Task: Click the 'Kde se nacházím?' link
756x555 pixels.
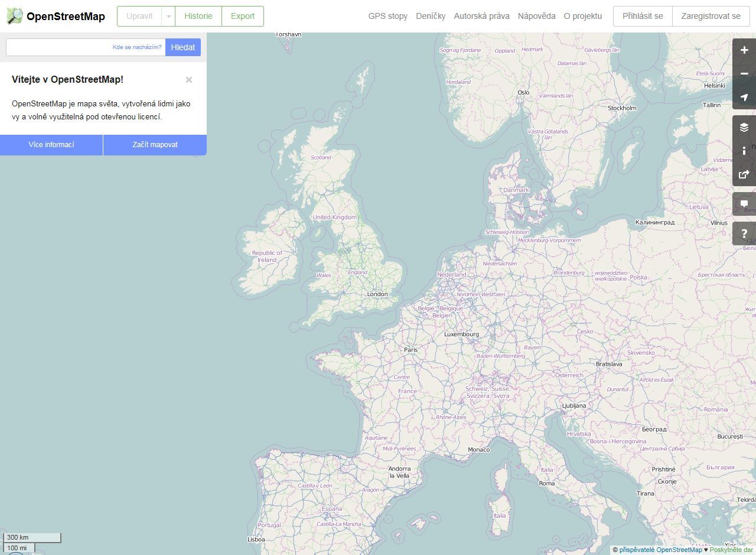Action: coord(137,47)
